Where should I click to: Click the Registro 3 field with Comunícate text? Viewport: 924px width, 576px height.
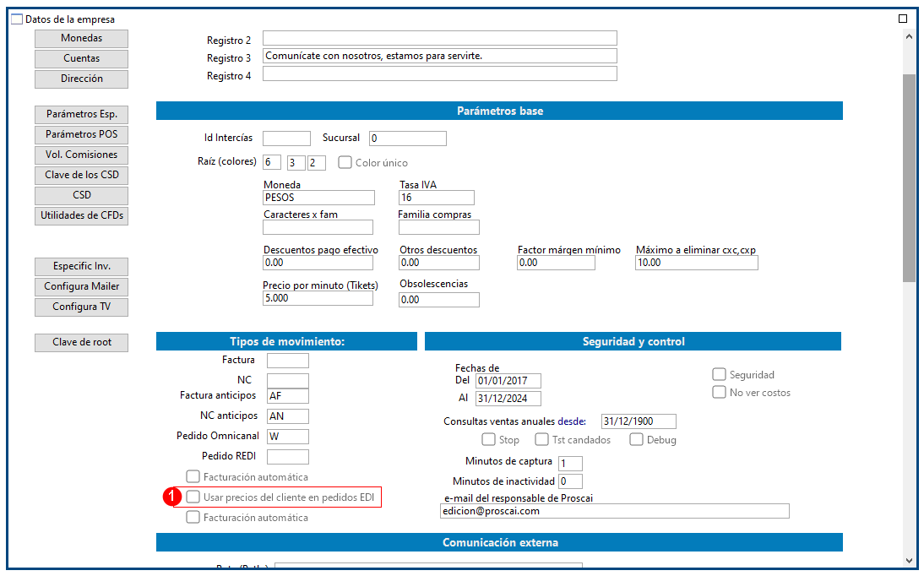[x=439, y=56]
